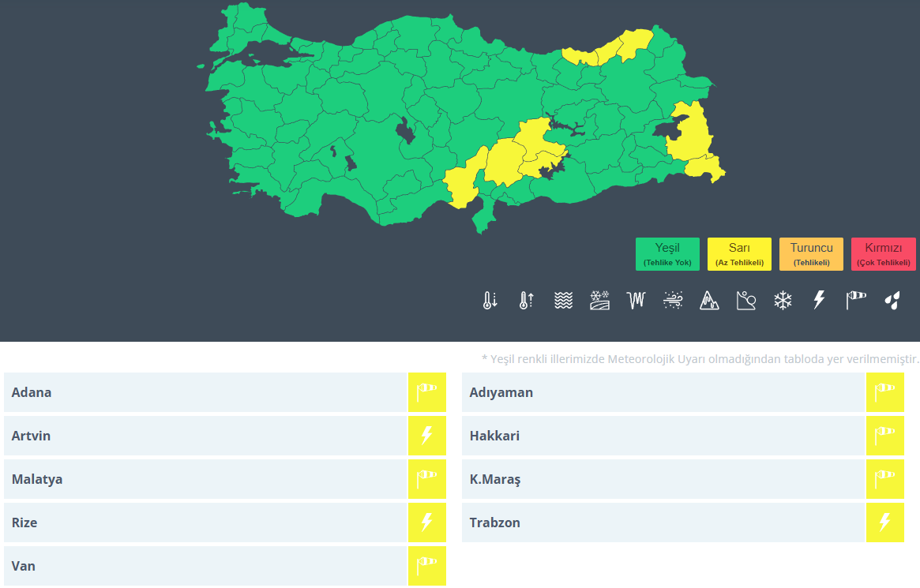Image resolution: width=920 pixels, height=588 pixels.
Task: Click the lightning bolt legend icon
Action: (819, 301)
